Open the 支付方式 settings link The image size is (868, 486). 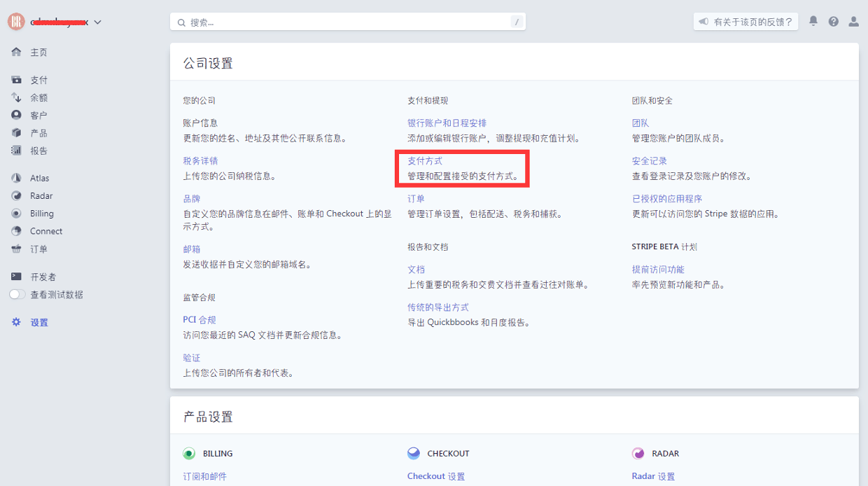coord(425,161)
